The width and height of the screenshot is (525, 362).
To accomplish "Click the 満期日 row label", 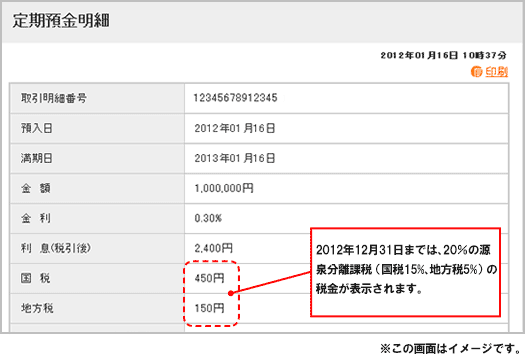I will 37,158.
